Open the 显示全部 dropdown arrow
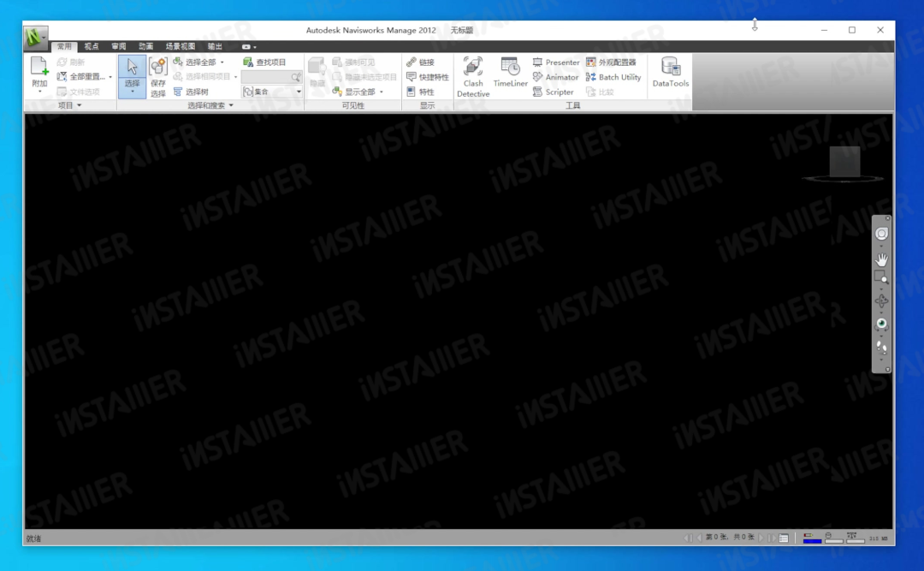The height and width of the screenshot is (571, 924). [382, 92]
